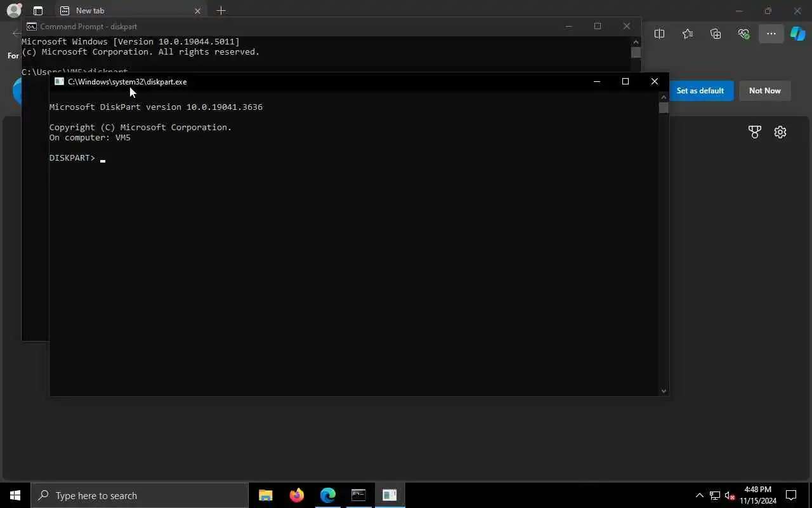
Task: Click 'On computer: VM5' text
Action: pos(90,138)
